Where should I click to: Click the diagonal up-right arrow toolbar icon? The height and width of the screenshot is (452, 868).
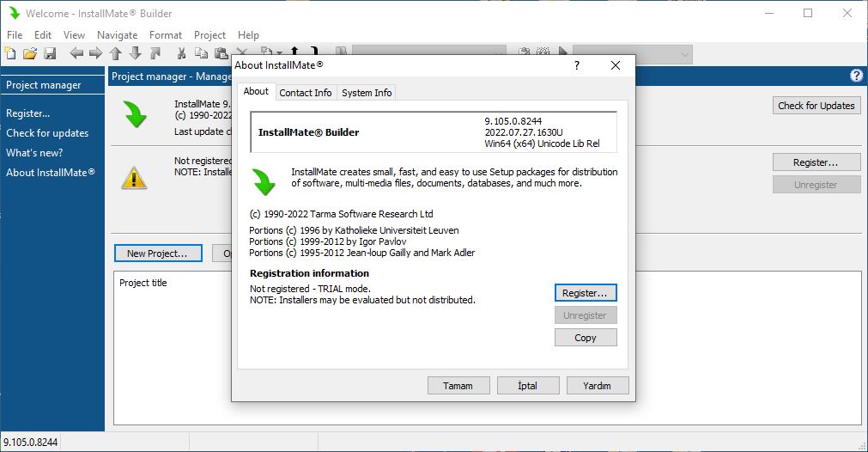click(155, 53)
